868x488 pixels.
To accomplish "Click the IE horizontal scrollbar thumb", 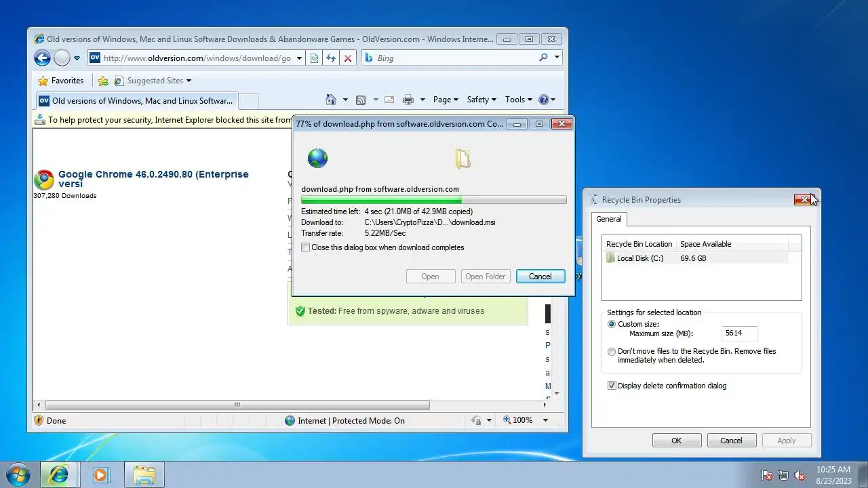I will [x=237, y=405].
